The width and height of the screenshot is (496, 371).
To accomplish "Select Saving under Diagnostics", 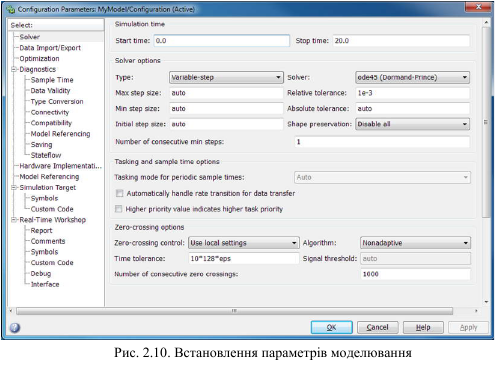I will click(41, 145).
